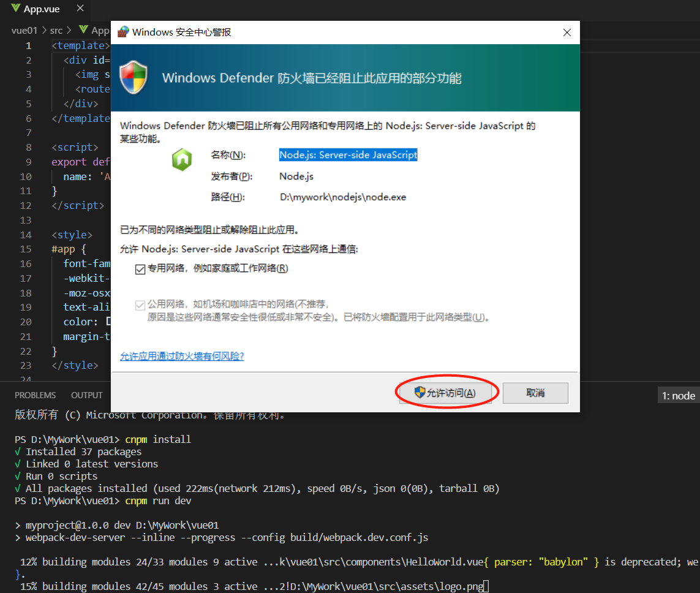Toggle the 公用网络 public network checkbox
Viewport: 700px width, 593px height.
[140, 304]
